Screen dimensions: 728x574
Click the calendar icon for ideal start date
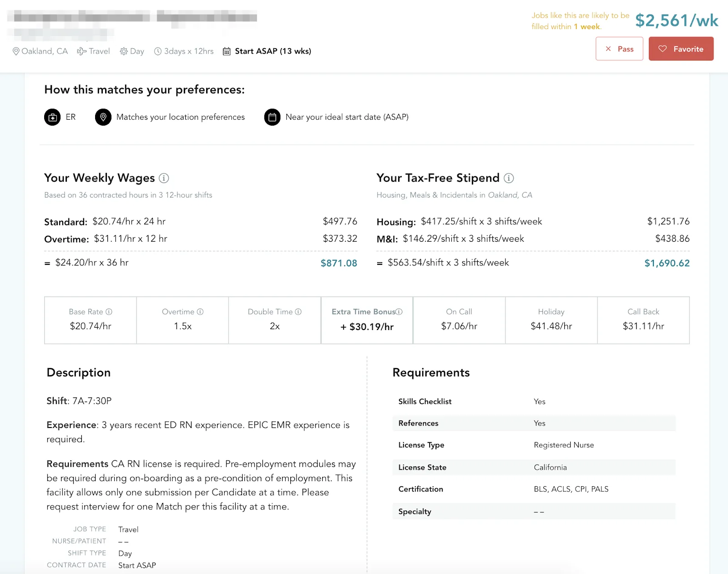272,117
